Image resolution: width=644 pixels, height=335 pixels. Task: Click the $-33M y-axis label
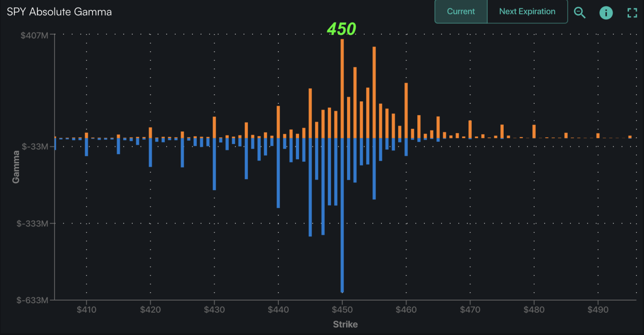pos(35,146)
